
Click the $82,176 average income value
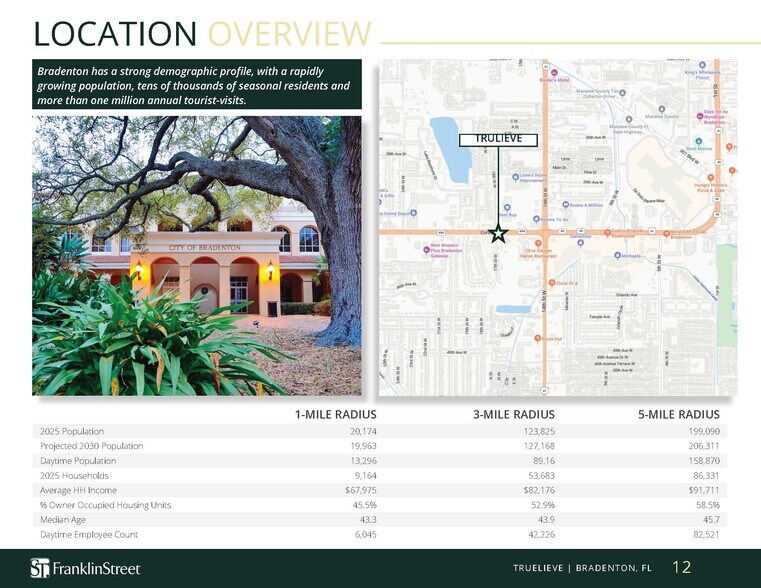click(x=539, y=490)
